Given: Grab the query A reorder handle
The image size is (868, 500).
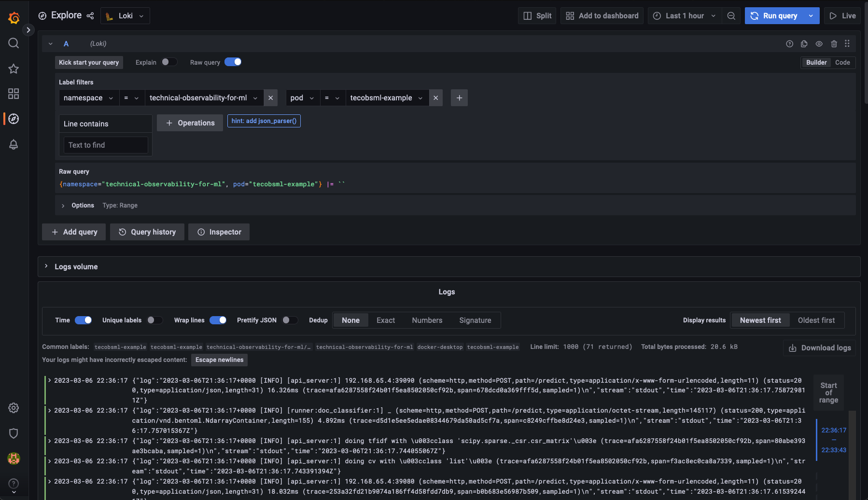Looking at the screenshot, I should pyautogui.click(x=847, y=44).
